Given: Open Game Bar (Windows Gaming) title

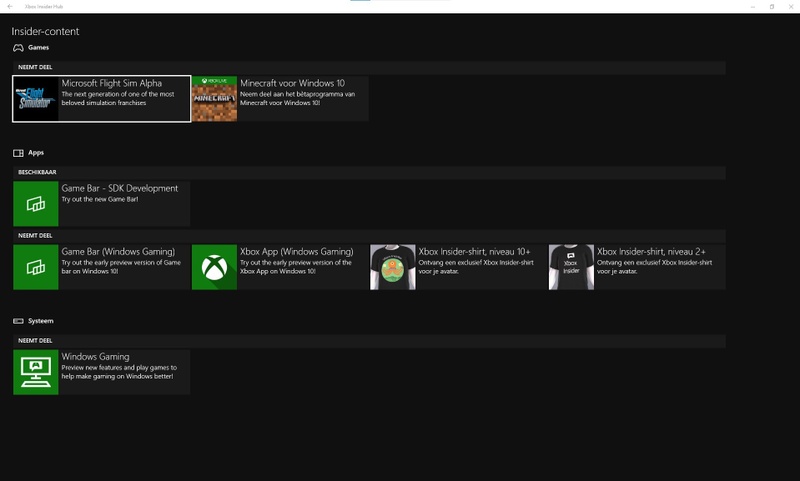Looking at the screenshot, I should [x=118, y=251].
